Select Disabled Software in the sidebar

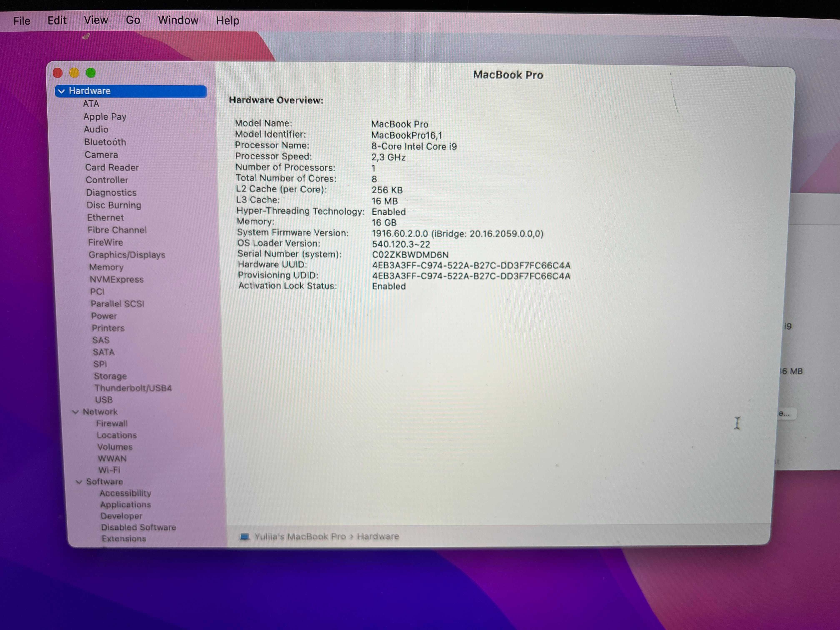pyautogui.click(x=138, y=527)
